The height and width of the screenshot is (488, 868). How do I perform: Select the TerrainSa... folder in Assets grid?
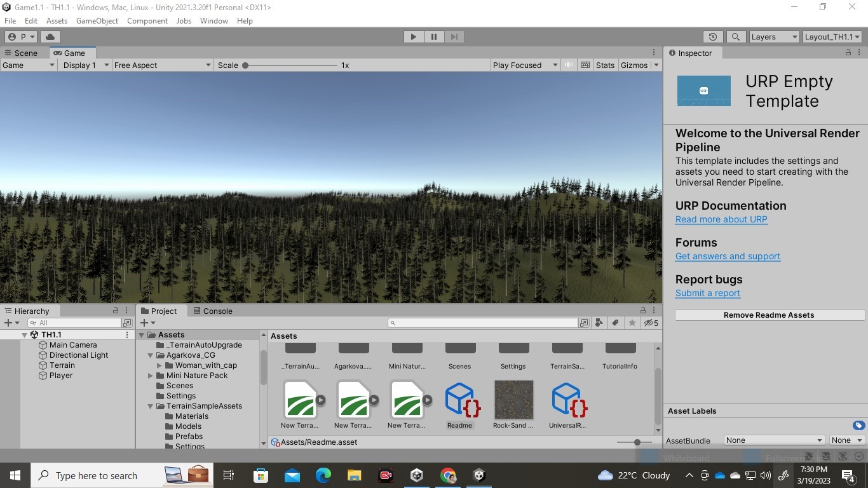click(x=567, y=357)
